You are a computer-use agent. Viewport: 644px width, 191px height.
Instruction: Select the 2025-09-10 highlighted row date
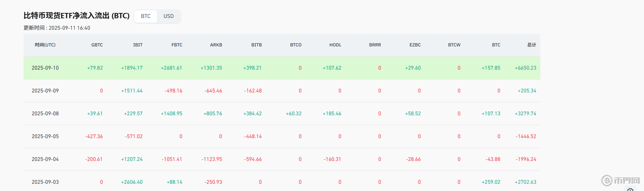click(45, 68)
